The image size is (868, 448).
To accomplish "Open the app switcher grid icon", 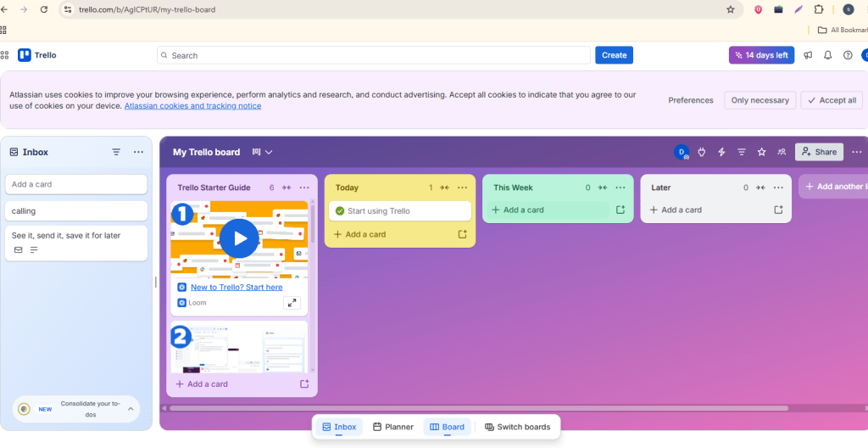I will pos(4,55).
